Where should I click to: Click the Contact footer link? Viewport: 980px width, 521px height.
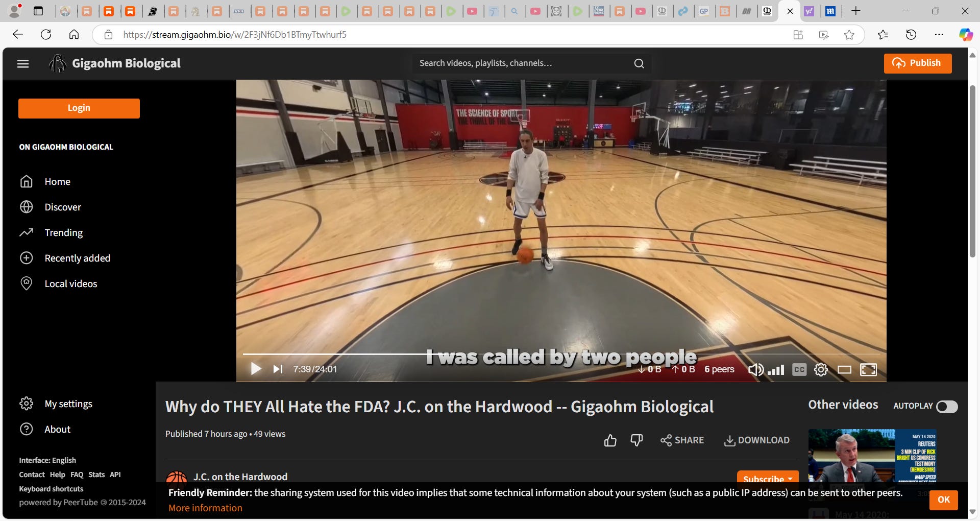pos(32,475)
